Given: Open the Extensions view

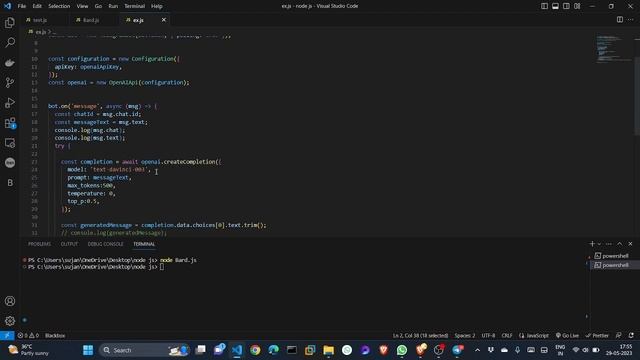Looking at the screenshot, I should [10, 123].
